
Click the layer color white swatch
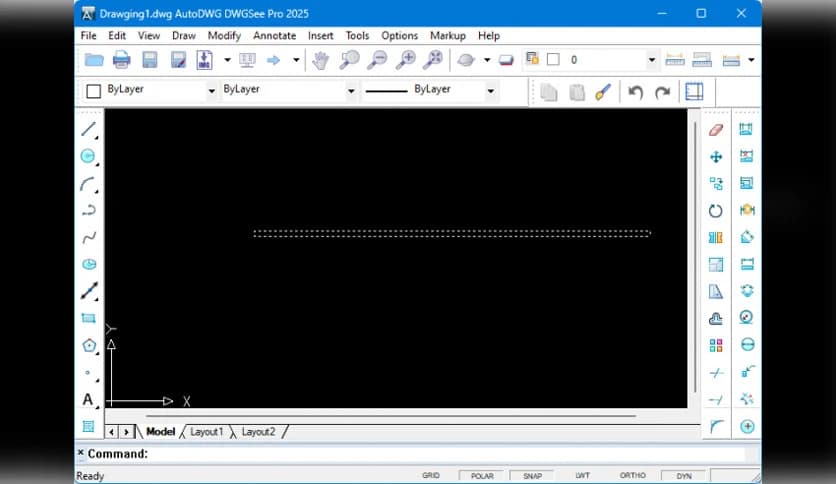tap(553, 60)
